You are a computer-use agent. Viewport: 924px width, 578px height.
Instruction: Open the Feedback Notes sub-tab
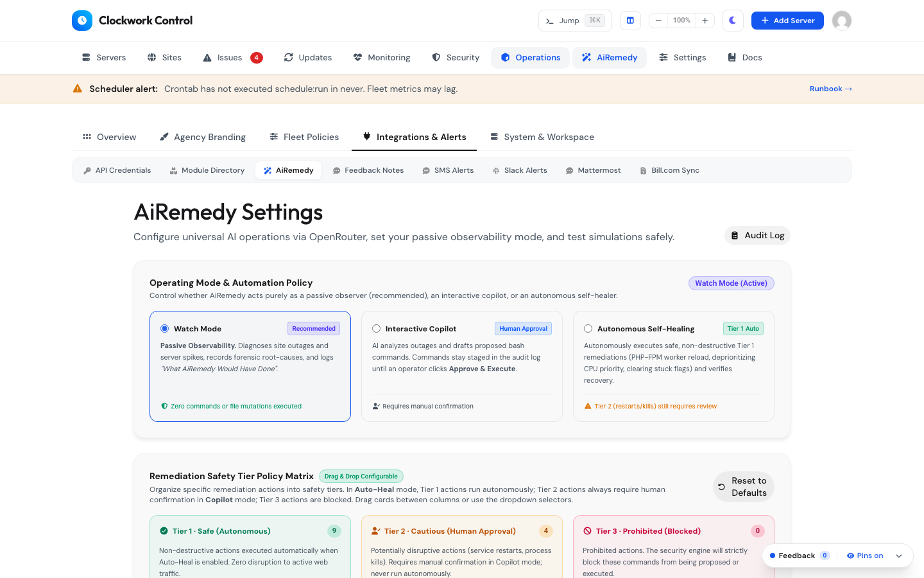pyautogui.click(x=368, y=171)
